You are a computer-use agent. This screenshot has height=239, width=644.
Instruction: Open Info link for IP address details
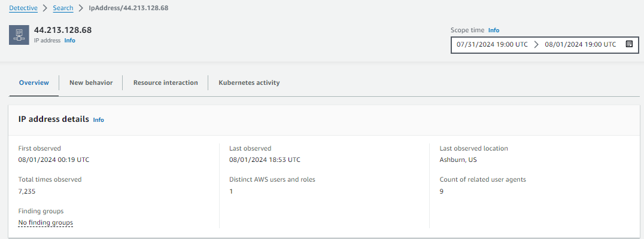tap(99, 120)
